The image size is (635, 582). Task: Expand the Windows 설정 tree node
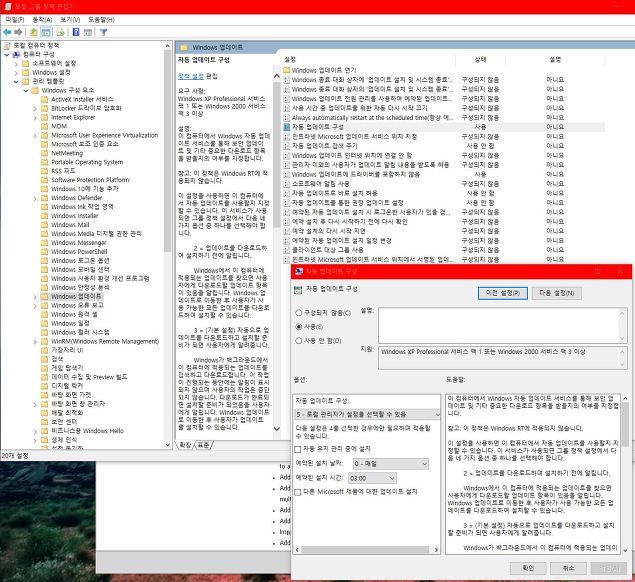pos(16,72)
